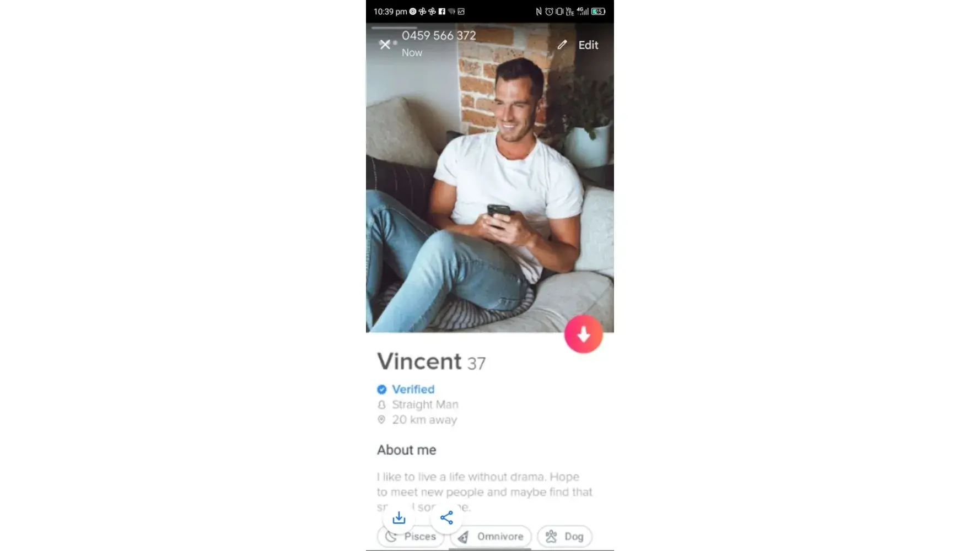Tap the photo progress indicator bar

[x=394, y=27]
